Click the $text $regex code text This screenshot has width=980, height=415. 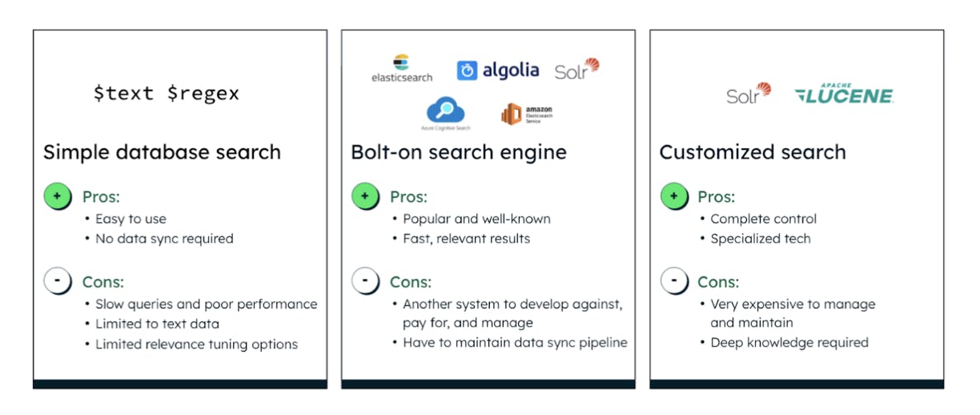coord(166,93)
